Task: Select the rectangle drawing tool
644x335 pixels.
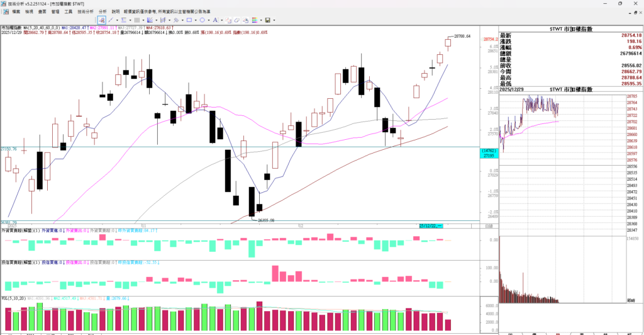Action: coord(189,20)
